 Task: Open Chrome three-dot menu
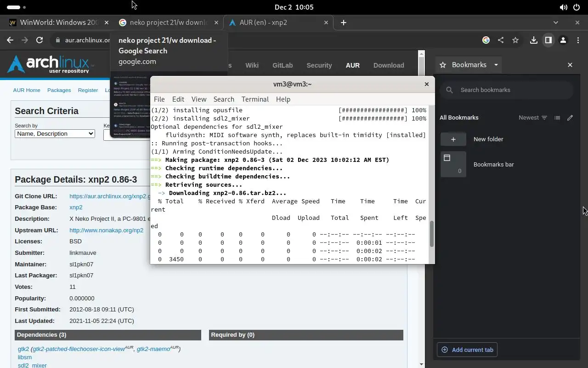(x=577, y=40)
